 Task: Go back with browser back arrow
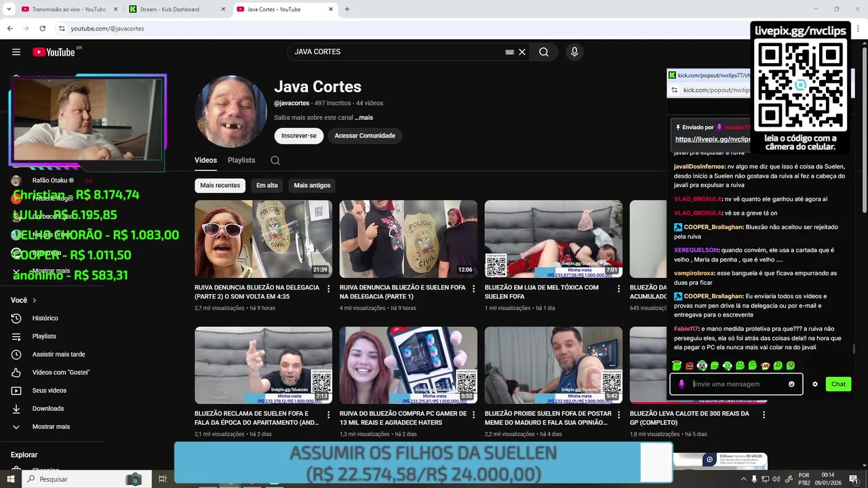click(x=9, y=28)
